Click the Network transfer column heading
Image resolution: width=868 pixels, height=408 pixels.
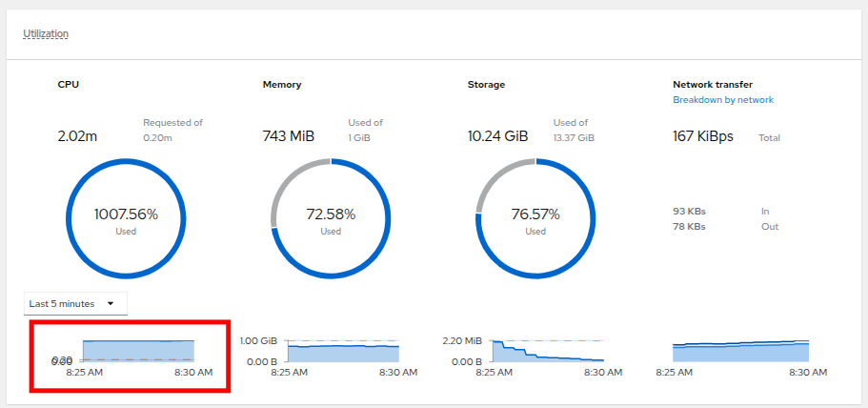click(713, 84)
